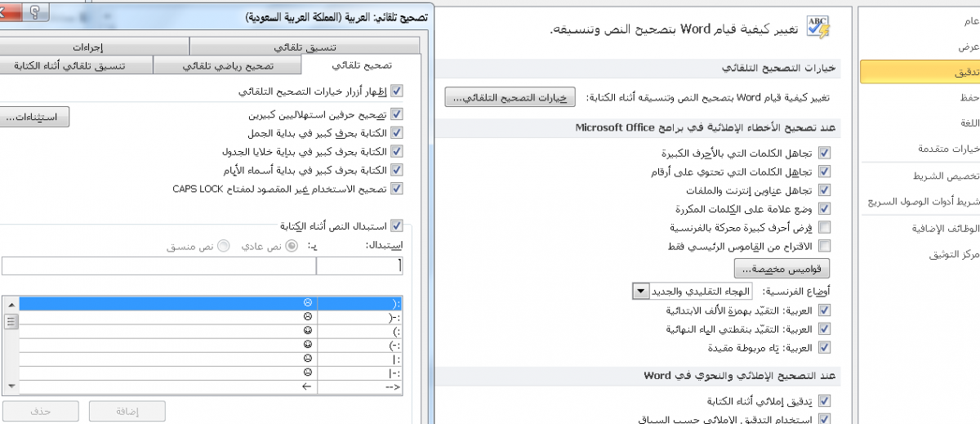This screenshot has height=424, width=980.
Task: Click the إضافة button in AutoCorrect dialog
Action: tap(126, 411)
